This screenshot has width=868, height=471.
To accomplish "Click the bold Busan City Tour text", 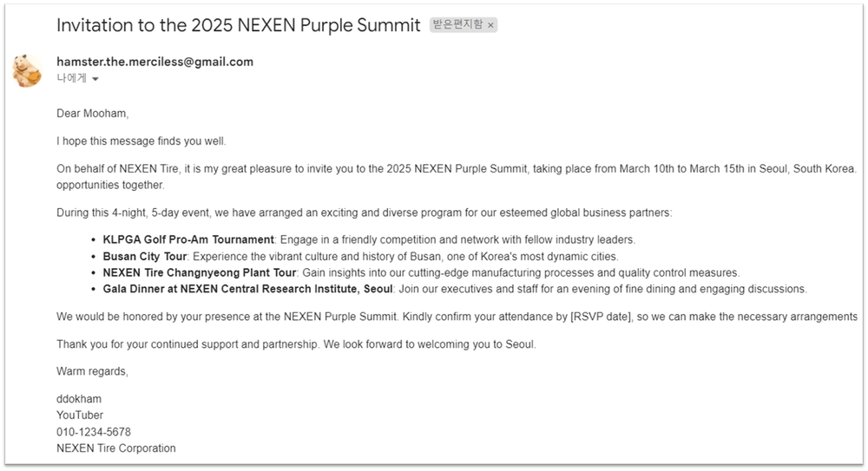I will [145, 256].
